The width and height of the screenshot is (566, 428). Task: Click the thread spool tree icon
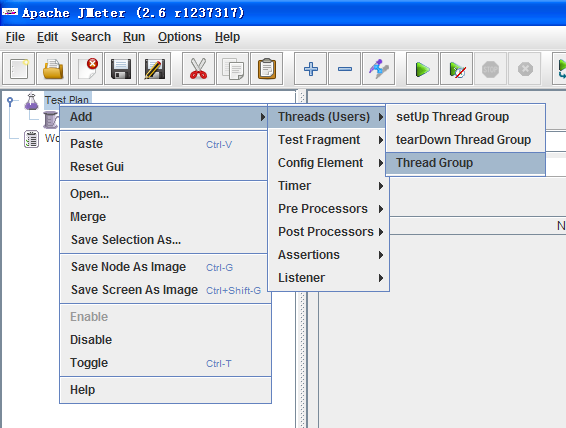click(x=51, y=120)
